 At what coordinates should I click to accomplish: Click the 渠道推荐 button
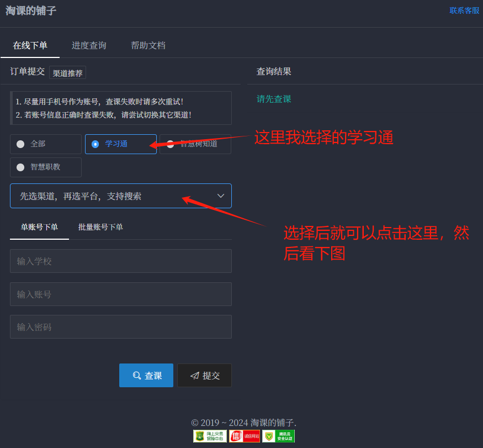67,72
